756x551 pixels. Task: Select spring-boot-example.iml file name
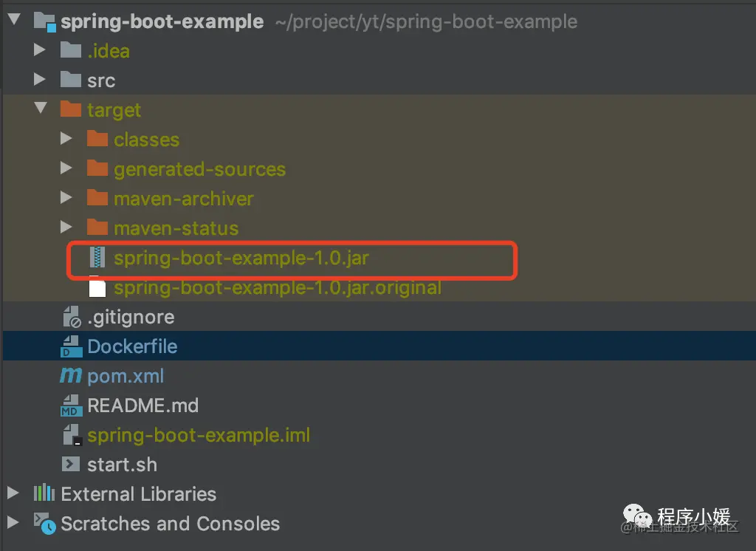click(199, 435)
